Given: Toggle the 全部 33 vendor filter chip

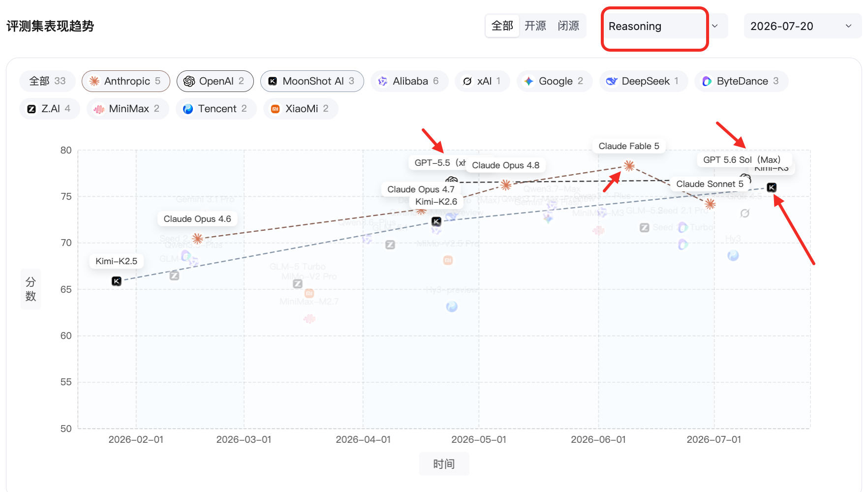Looking at the screenshot, I should pos(47,81).
